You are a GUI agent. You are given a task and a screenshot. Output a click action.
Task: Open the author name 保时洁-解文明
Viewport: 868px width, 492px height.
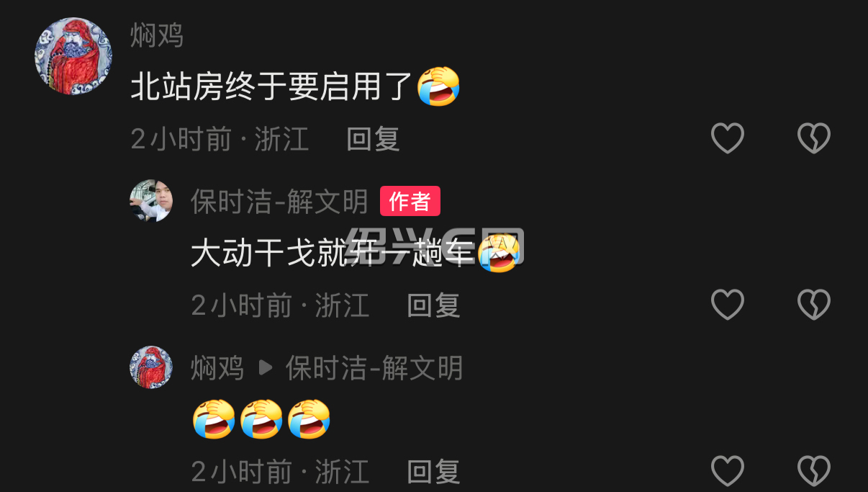[279, 202]
